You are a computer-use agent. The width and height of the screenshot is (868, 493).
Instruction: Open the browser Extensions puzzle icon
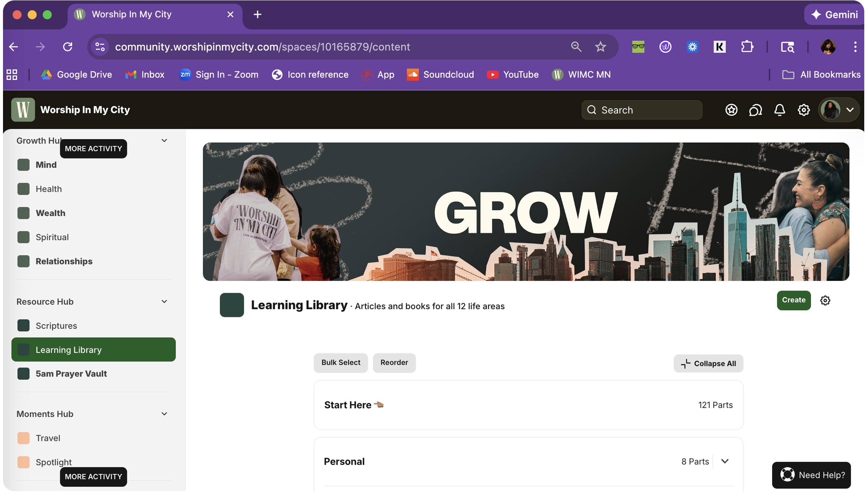pos(747,47)
